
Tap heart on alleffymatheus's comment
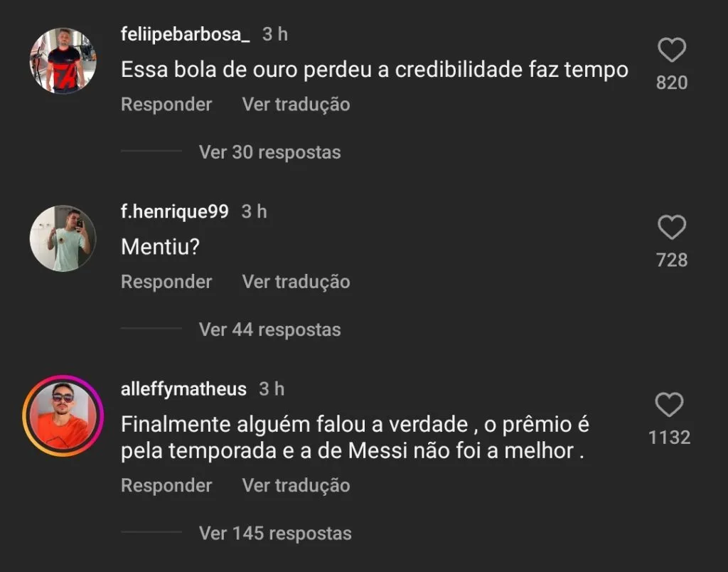pyautogui.click(x=669, y=405)
